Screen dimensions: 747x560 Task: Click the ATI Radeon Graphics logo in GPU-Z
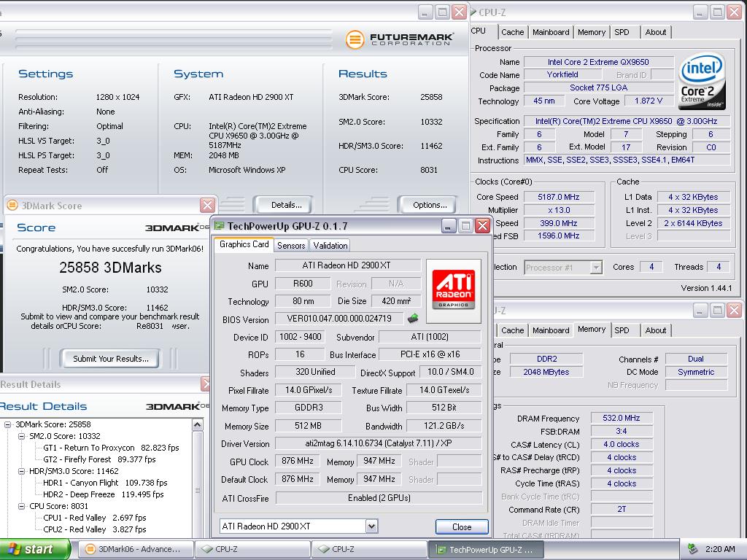(x=454, y=290)
